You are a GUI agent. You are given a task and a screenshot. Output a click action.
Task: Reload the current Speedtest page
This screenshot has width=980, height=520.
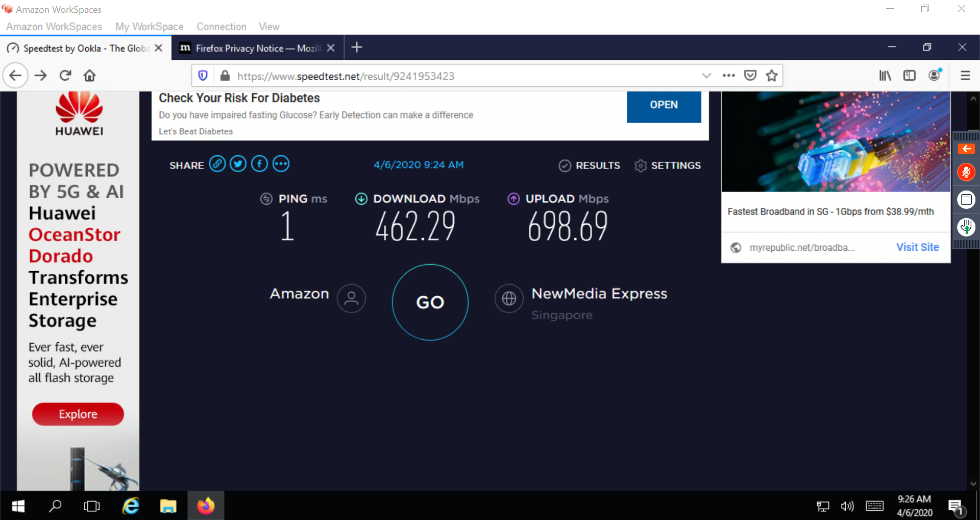[65, 76]
